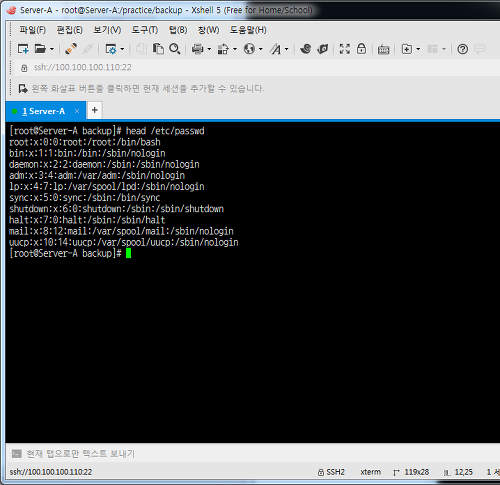Viewport: 500px width, 485px height.
Task: Open the 도움말(H) menu
Action: (248, 30)
